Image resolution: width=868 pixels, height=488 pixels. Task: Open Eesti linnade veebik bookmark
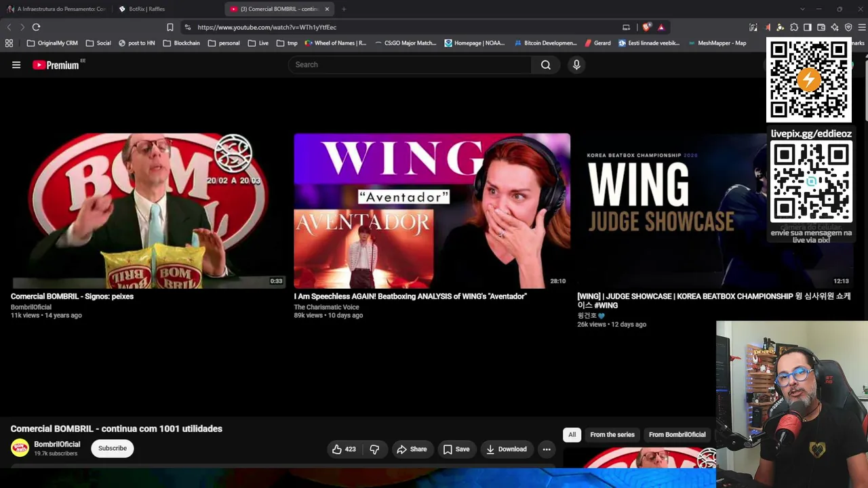(x=649, y=43)
